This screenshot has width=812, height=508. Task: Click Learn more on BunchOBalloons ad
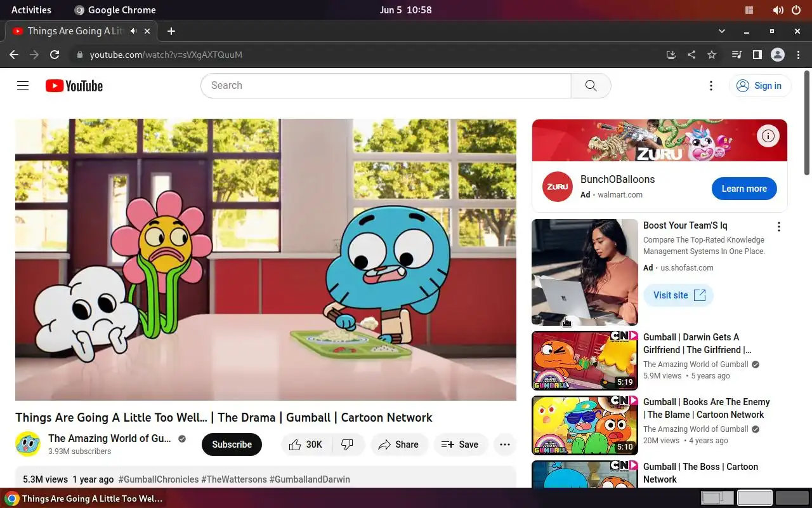click(744, 189)
